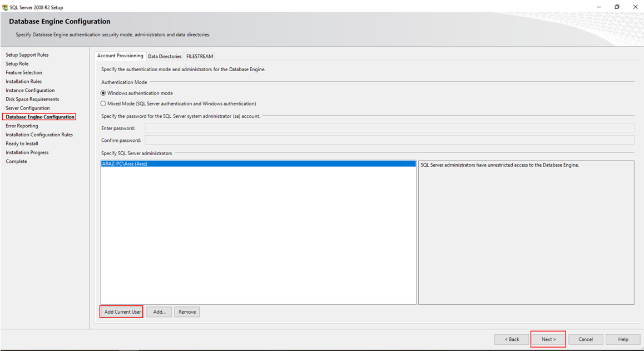The image size is (644, 351).
Task: Select Mixed Mode authentication radio button
Action: point(103,103)
